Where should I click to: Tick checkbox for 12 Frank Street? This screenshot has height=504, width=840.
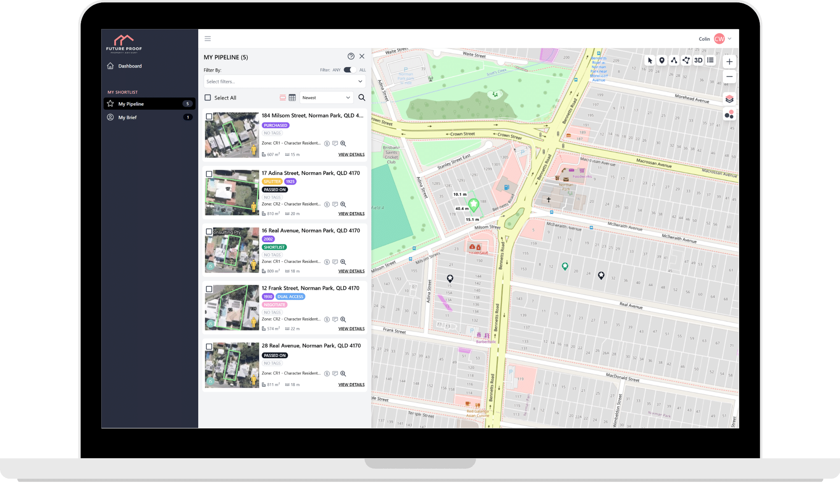coord(209,289)
